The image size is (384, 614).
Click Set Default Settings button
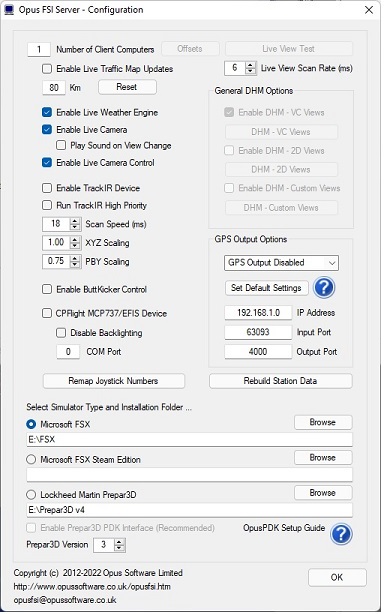(267, 288)
